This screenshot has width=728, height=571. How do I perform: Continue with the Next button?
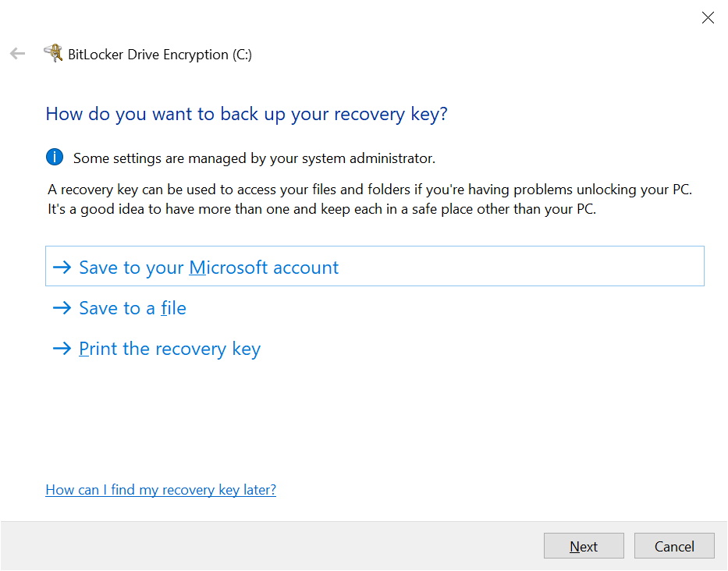(x=584, y=546)
